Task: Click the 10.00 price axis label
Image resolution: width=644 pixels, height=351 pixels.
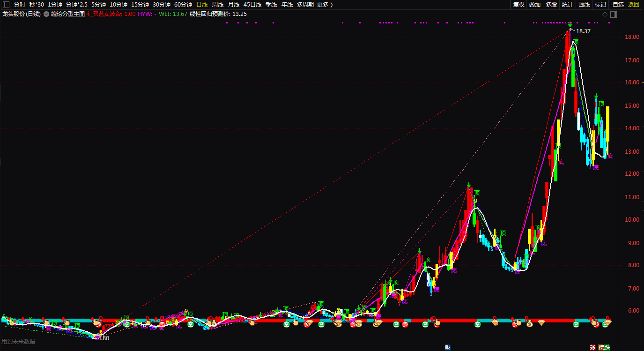Action: tap(632, 220)
